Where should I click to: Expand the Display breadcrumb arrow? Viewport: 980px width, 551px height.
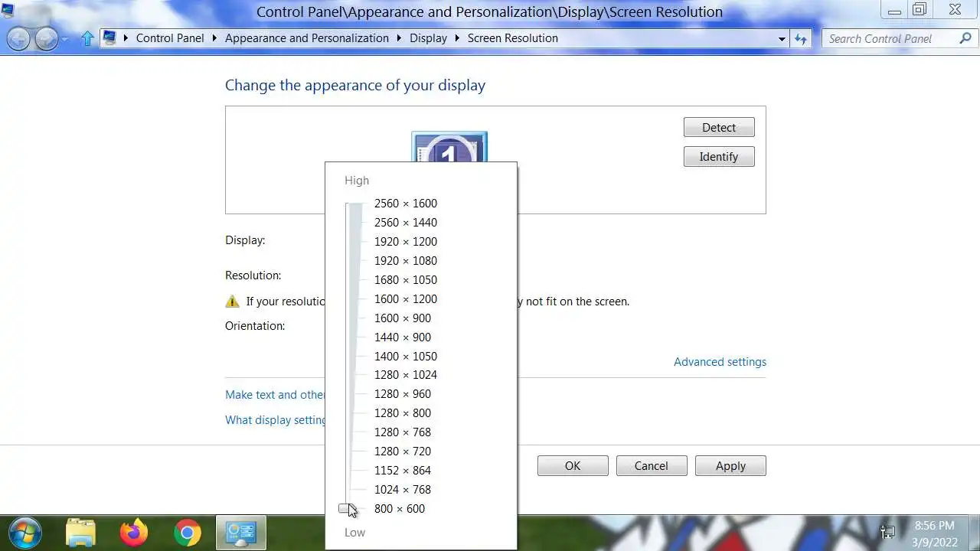[x=457, y=38]
